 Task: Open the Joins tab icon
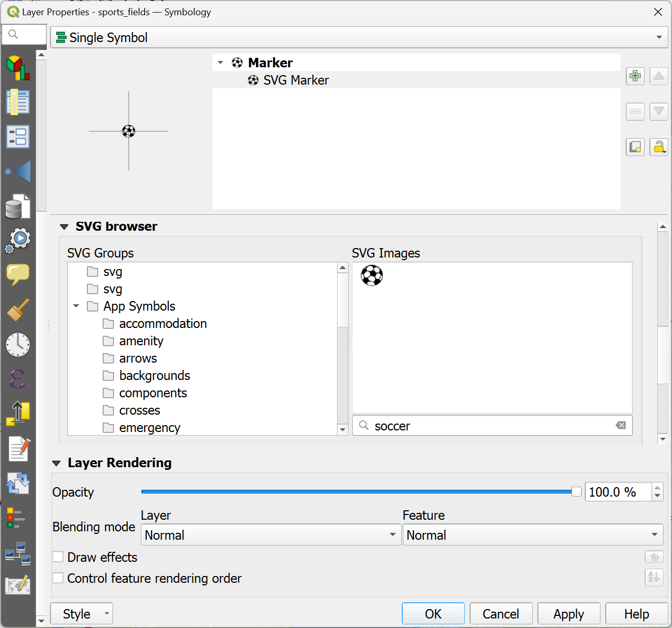(x=18, y=171)
